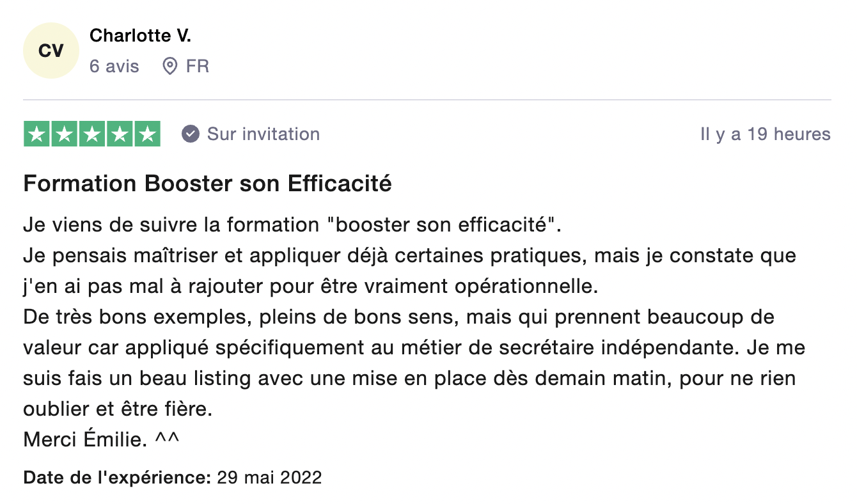Viewport: 857px width, 504px height.
Task: Click the verified checkmark badge icon
Action: [x=190, y=134]
